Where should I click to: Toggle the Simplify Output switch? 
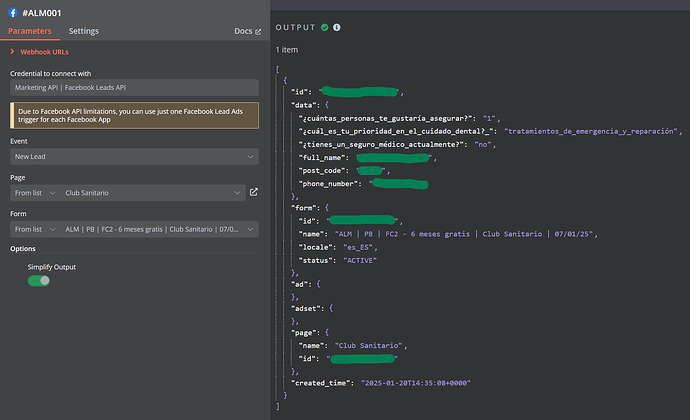39,281
